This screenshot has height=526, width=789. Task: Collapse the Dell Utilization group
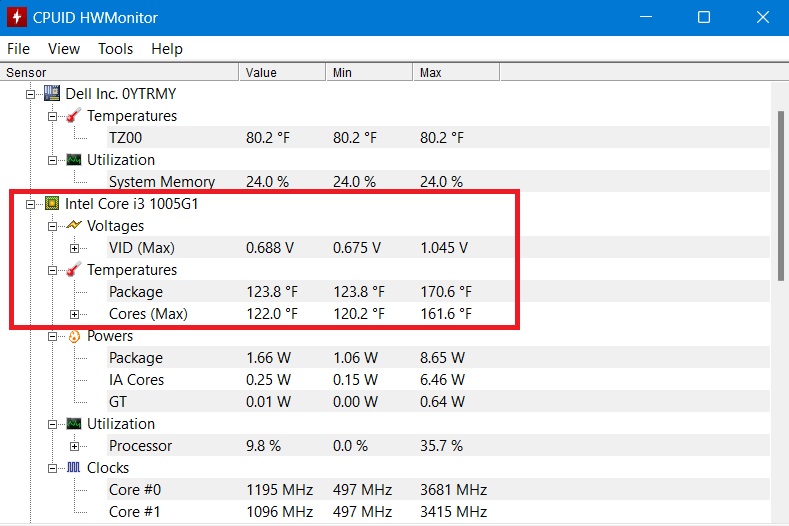pos(52,161)
